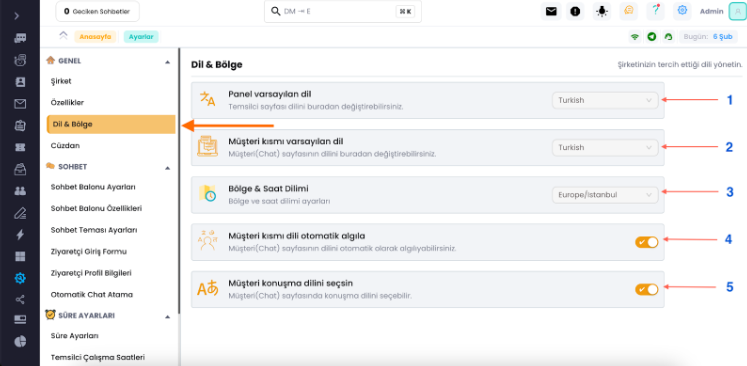Click the Geciken Sohbetler button
Screen dimensions: 747x366
pos(98,11)
